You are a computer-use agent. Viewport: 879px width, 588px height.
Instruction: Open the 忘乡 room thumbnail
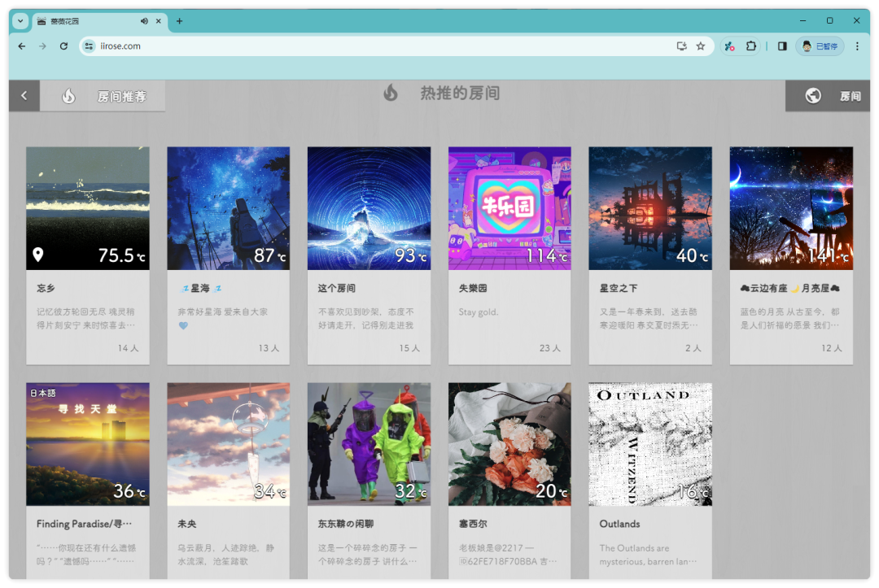coord(88,208)
